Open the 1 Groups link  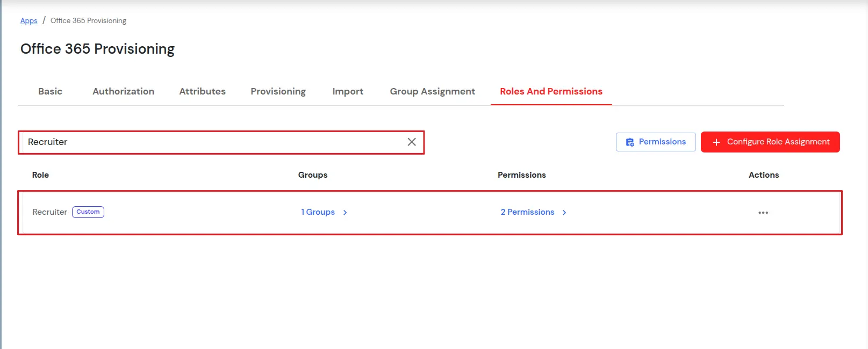tap(318, 212)
